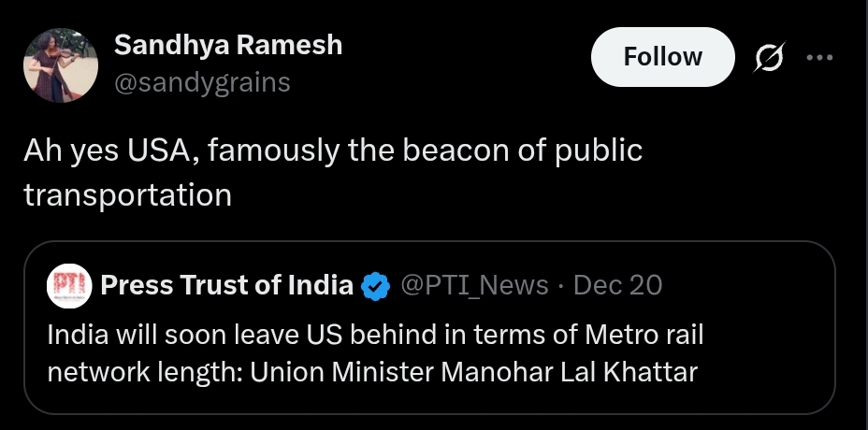Click the Press Trust of India logo
The height and width of the screenshot is (430, 868).
[69, 285]
